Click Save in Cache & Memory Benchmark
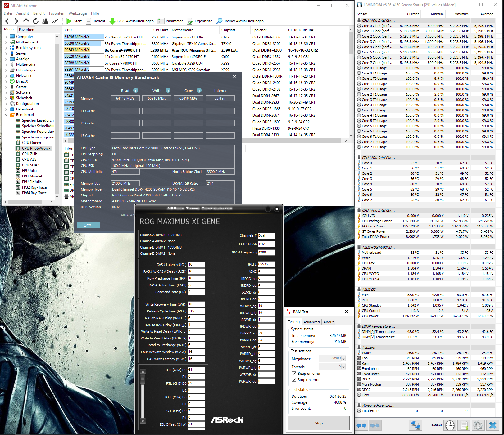This screenshot has height=435, width=504. point(88,225)
